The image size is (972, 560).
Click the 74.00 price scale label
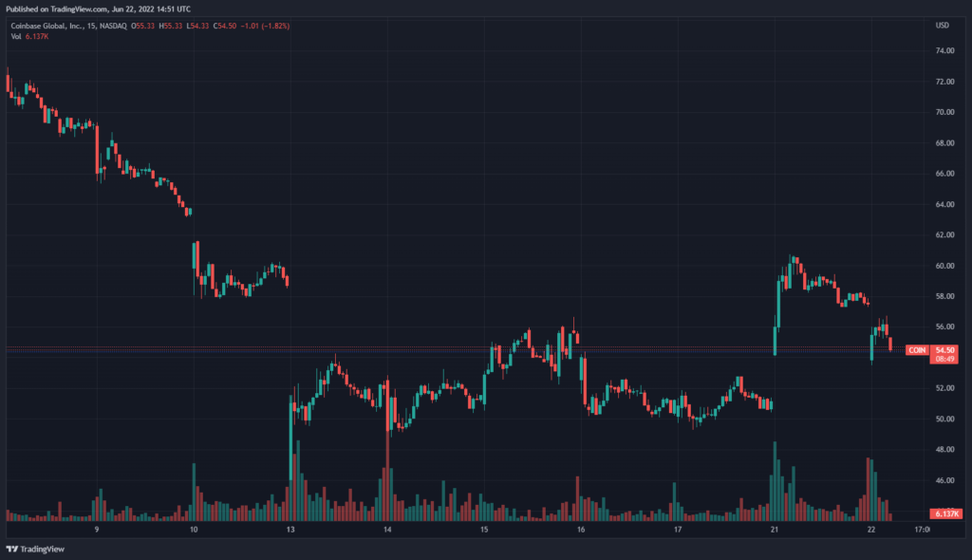(945, 51)
